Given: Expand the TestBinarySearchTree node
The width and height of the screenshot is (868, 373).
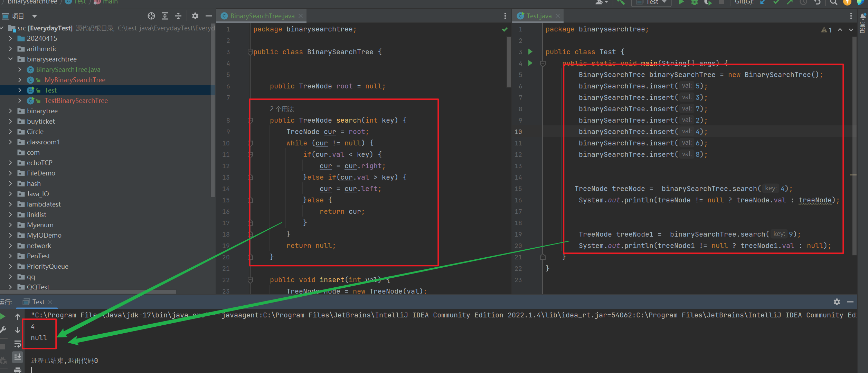Looking at the screenshot, I should click(20, 101).
